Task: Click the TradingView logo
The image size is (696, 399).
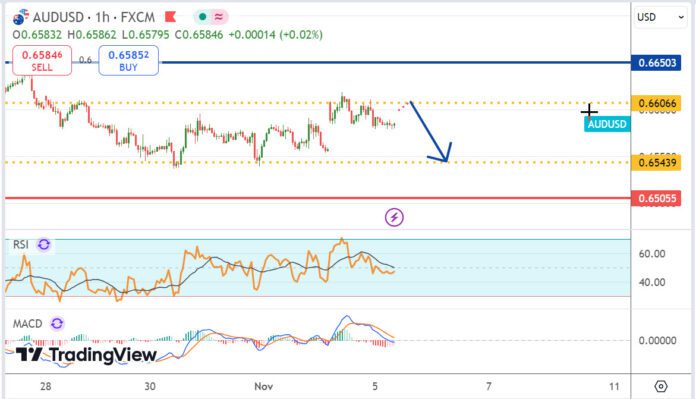Action: point(86,355)
